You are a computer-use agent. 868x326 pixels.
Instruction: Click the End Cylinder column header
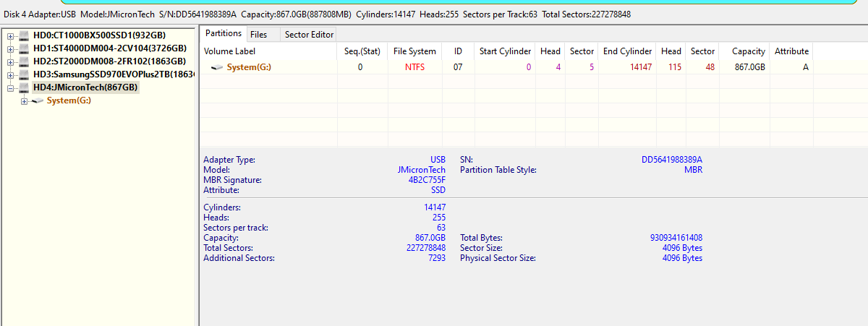point(627,51)
